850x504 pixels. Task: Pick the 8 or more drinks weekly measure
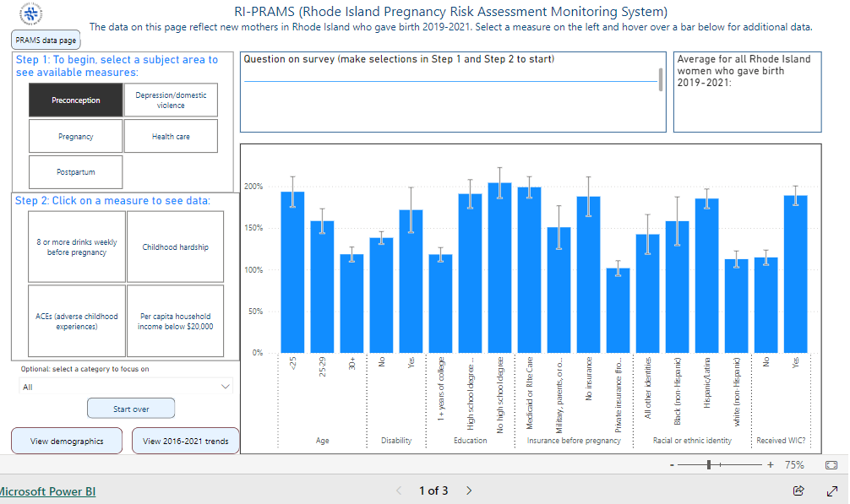(76, 247)
